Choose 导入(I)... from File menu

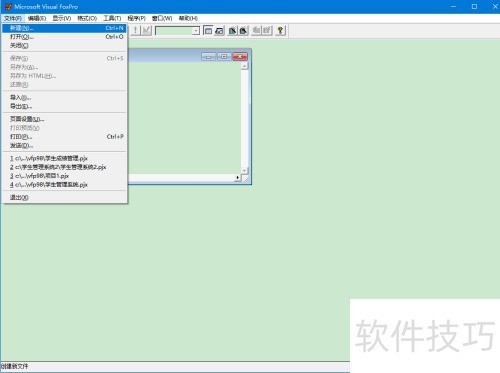coord(64,98)
